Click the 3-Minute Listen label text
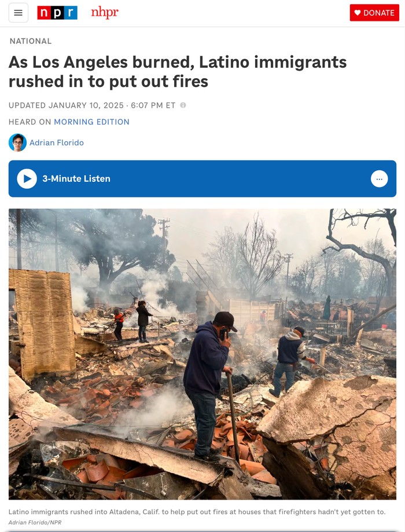Image resolution: width=405 pixels, height=532 pixels. tap(76, 178)
